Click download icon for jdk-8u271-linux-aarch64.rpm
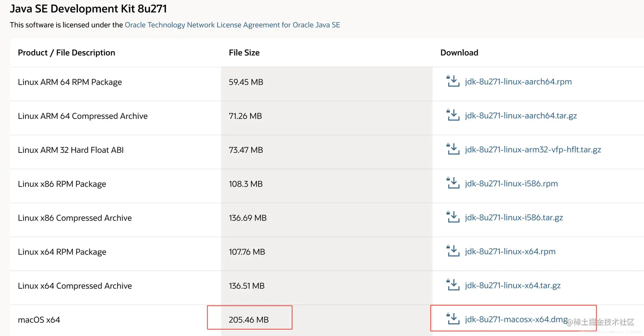This screenshot has height=336, width=644. (453, 80)
